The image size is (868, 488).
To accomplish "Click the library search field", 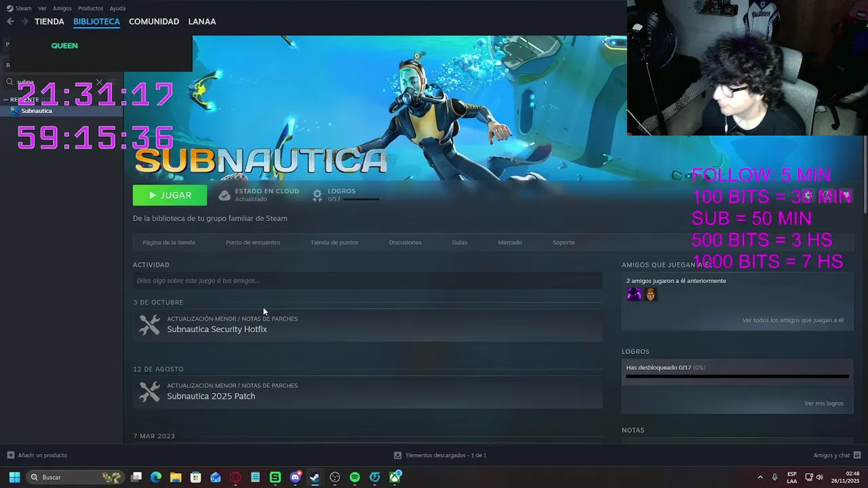I will tap(54, 82).
